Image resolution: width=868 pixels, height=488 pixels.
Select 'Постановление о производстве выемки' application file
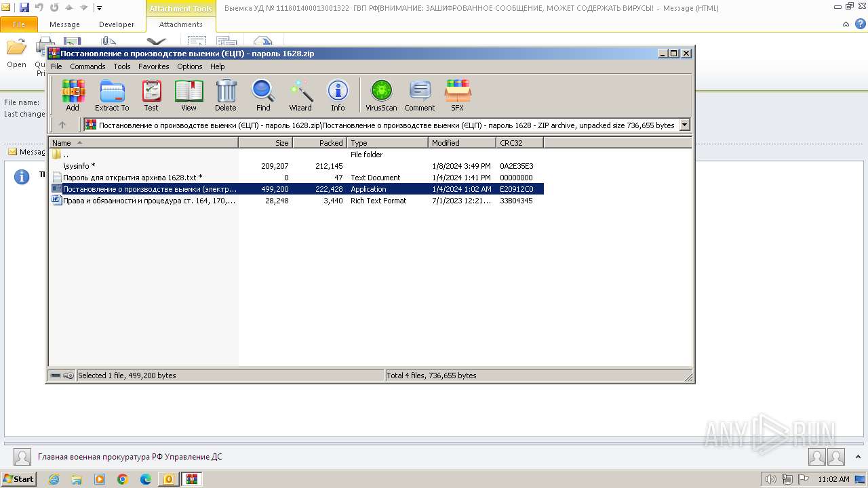[296, 189]
